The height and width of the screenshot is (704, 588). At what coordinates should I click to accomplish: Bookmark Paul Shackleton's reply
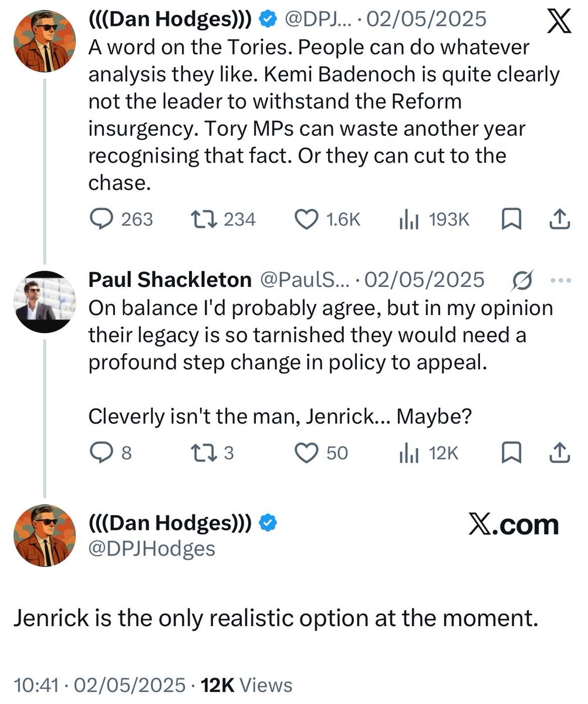coord(511,452)
